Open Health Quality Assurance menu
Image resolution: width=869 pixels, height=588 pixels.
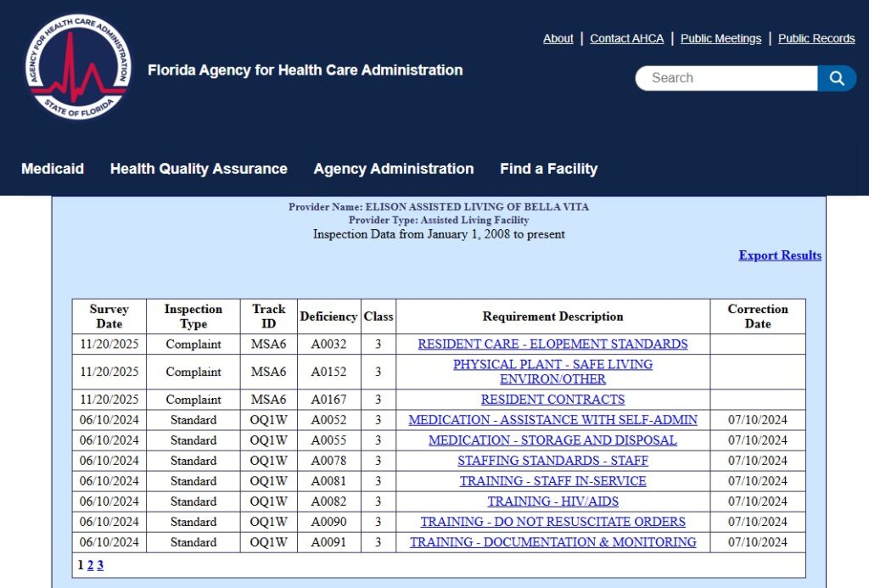(x=198, y=169)
